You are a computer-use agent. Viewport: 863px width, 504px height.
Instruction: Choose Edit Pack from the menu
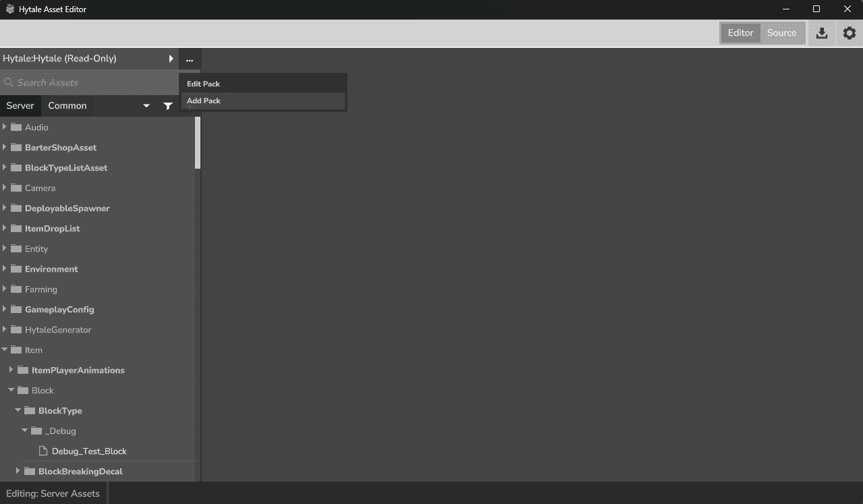[x=204, y=84]
